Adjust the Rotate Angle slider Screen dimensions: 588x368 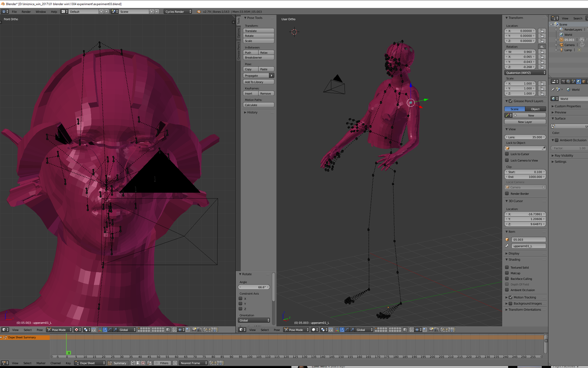click(254, 287)
